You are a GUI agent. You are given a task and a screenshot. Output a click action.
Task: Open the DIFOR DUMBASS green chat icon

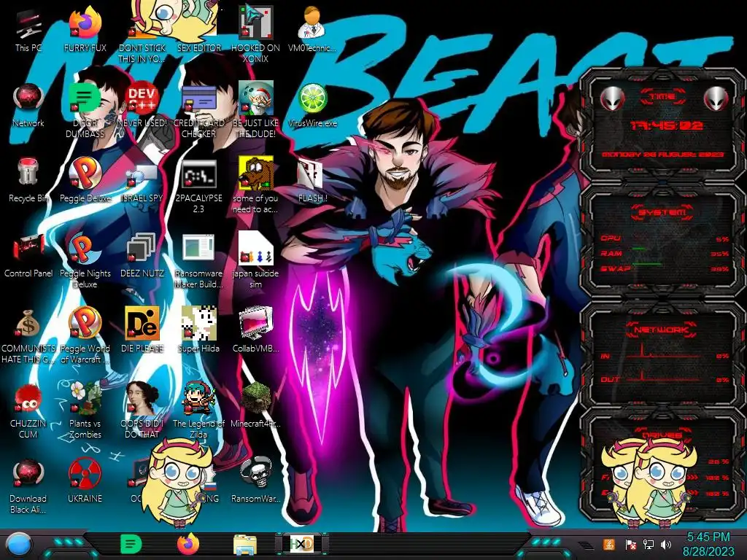[x=85, y=111]
